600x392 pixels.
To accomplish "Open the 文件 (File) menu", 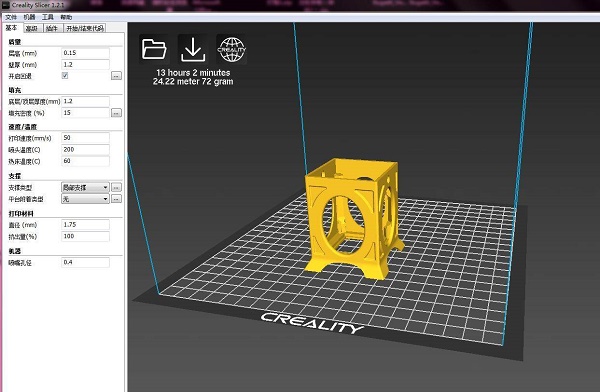I will 11,17.
